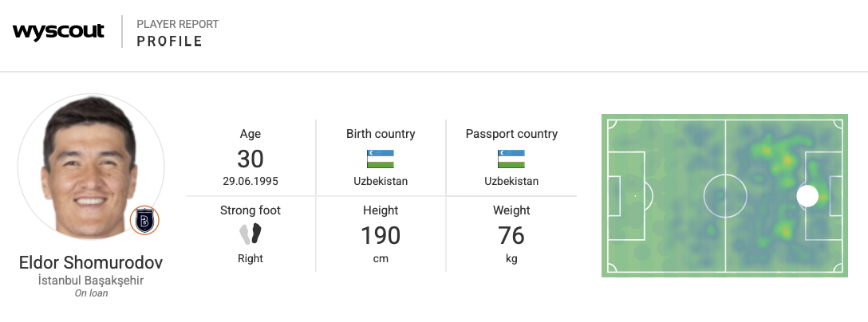Click the birth date 29.06.1995
The height and width of the screenshot is (322, 868).
click(251, 181)
